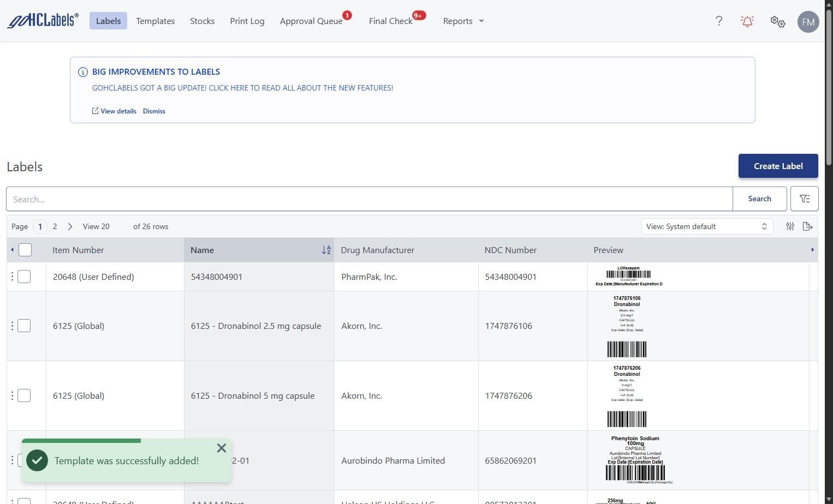833x504 pixels.
Task: Click the HCLabels logo
Action: point(43,21)
